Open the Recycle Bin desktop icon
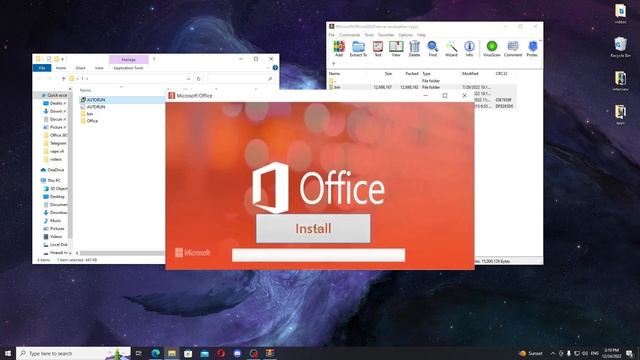 point(620,47)
